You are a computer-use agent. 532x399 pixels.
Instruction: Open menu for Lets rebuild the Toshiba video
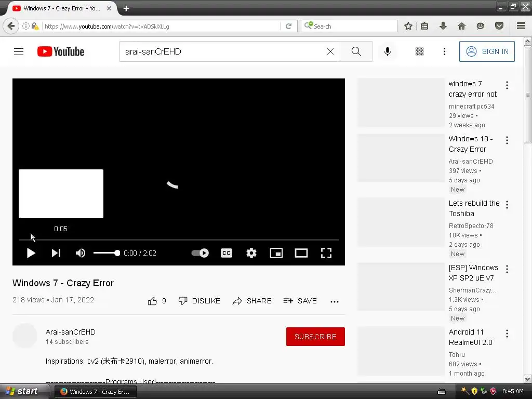507,205
